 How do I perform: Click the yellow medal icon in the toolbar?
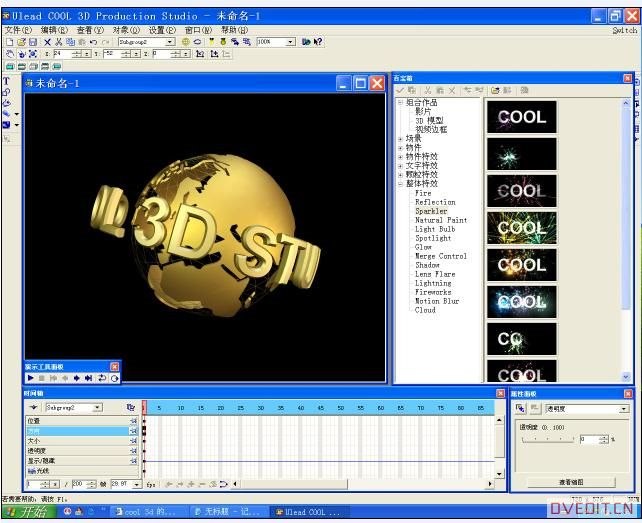click(223, 42)
